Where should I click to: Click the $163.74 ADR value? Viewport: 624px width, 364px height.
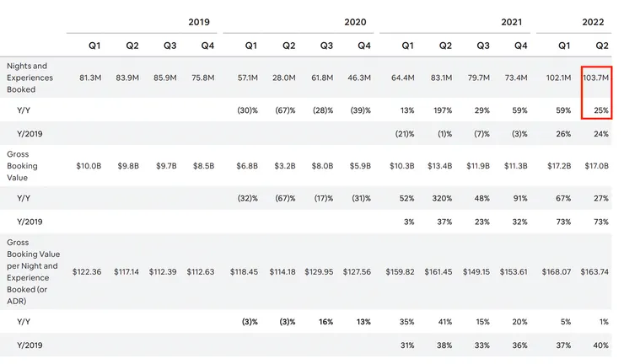click(594, 271)
